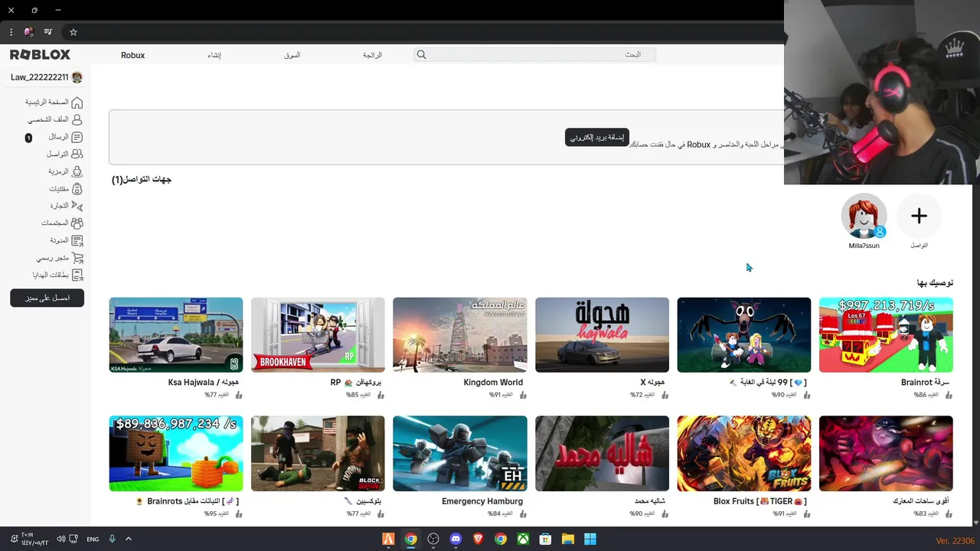Open the Xbox taskbar icon

point(523,539)
